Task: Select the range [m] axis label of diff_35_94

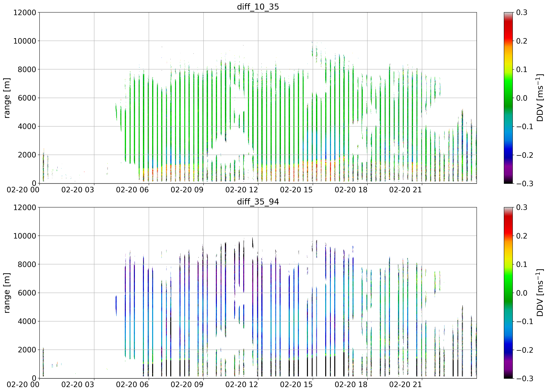Action: coord(7,293)
